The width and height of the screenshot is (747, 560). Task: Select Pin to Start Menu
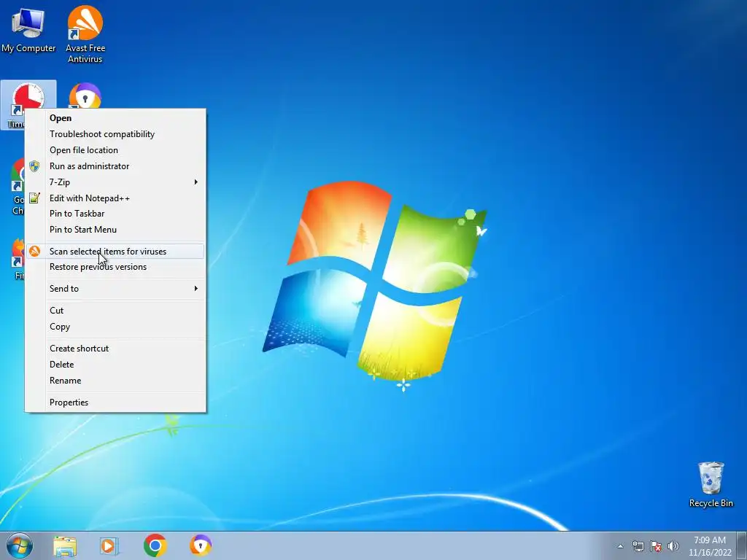coord(115,230)
